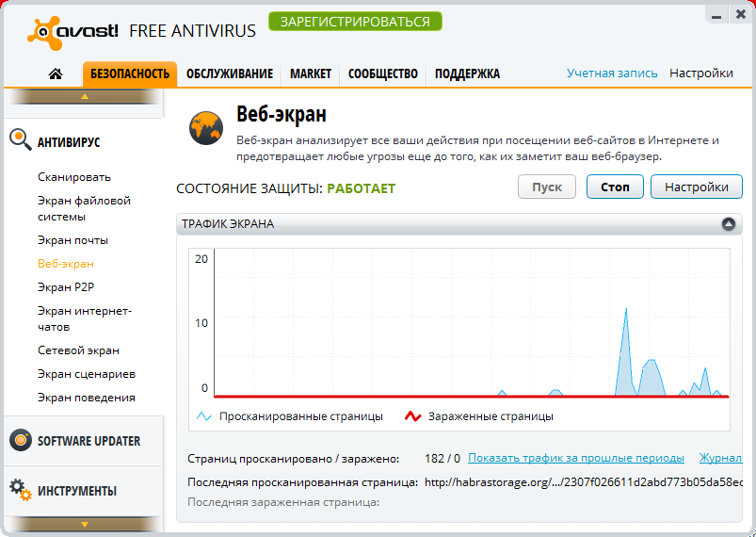Select the Веб-экран sidebar item

point(66,264)
